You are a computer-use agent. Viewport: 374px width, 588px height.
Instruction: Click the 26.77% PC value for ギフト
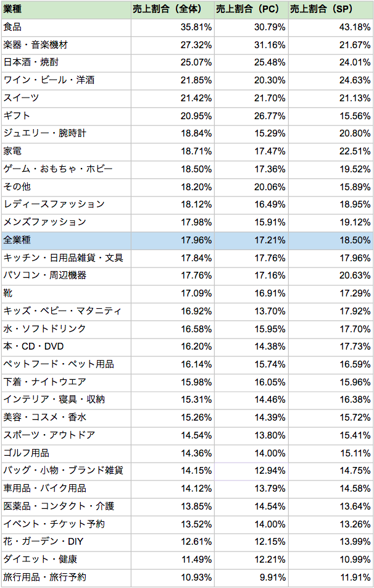[x=251, y=116]
